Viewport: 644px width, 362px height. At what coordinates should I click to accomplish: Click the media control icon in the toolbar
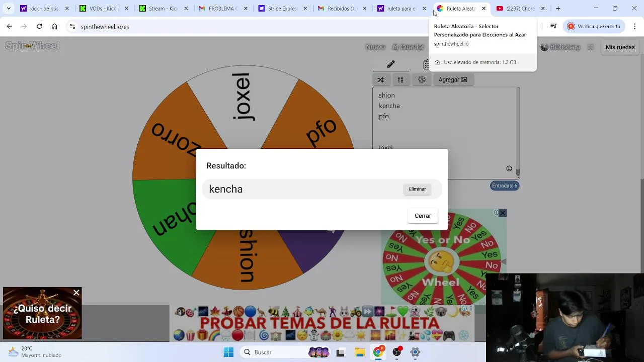point(553,26)
